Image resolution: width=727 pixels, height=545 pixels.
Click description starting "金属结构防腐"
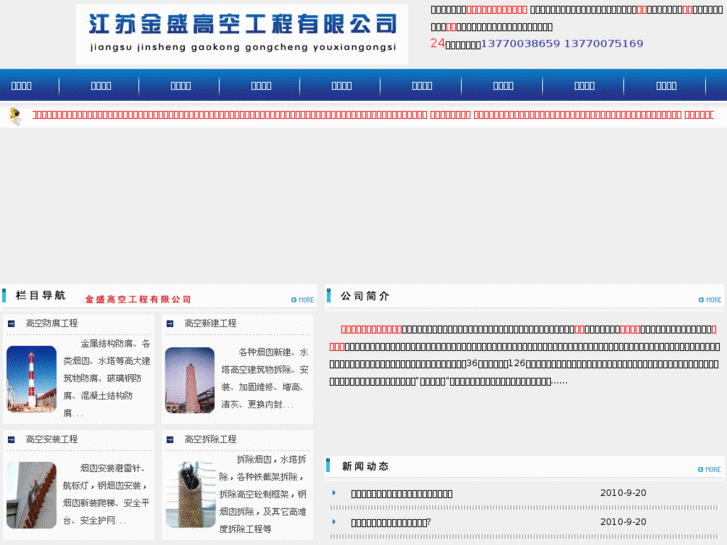point(107,378)
